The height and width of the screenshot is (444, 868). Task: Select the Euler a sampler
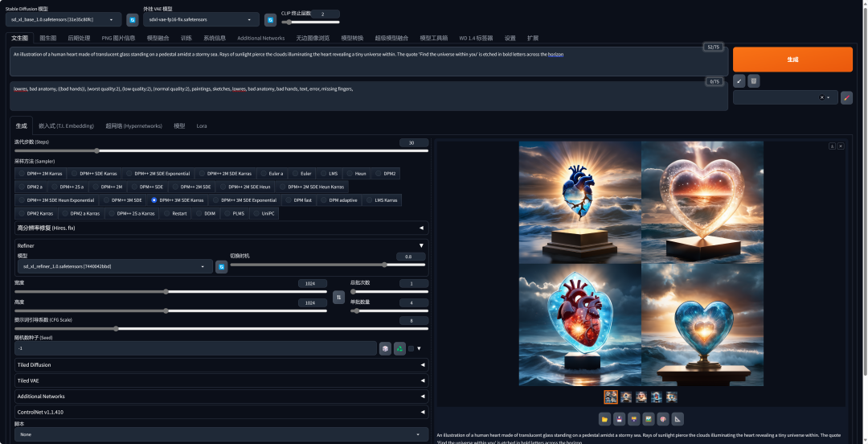tap(272, 173)
